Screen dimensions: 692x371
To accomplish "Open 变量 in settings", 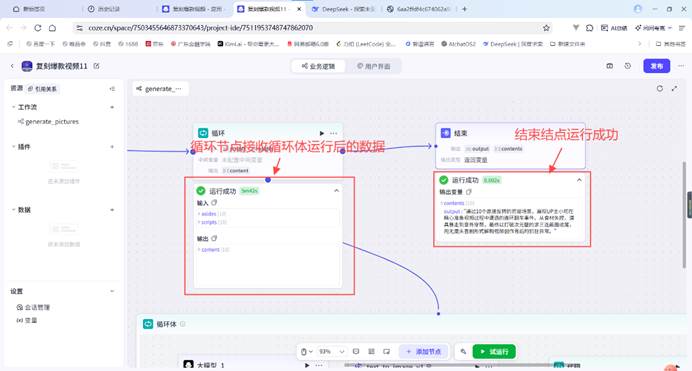I will (x=26, y=320).
